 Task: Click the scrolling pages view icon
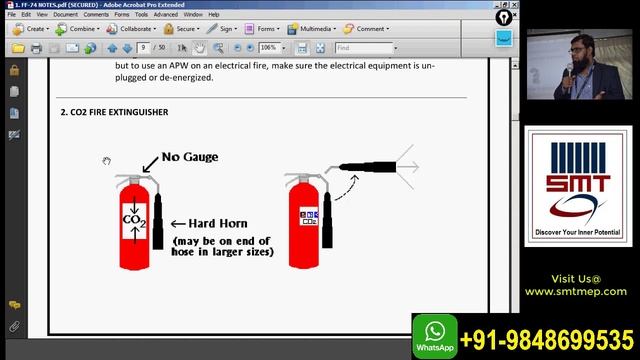(302, 48)
